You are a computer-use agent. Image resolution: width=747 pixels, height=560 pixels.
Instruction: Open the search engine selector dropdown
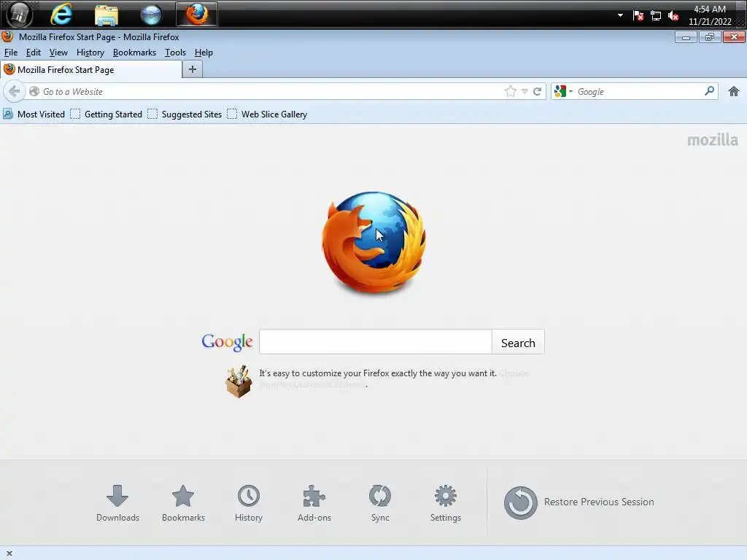click(x=563, y=91)
